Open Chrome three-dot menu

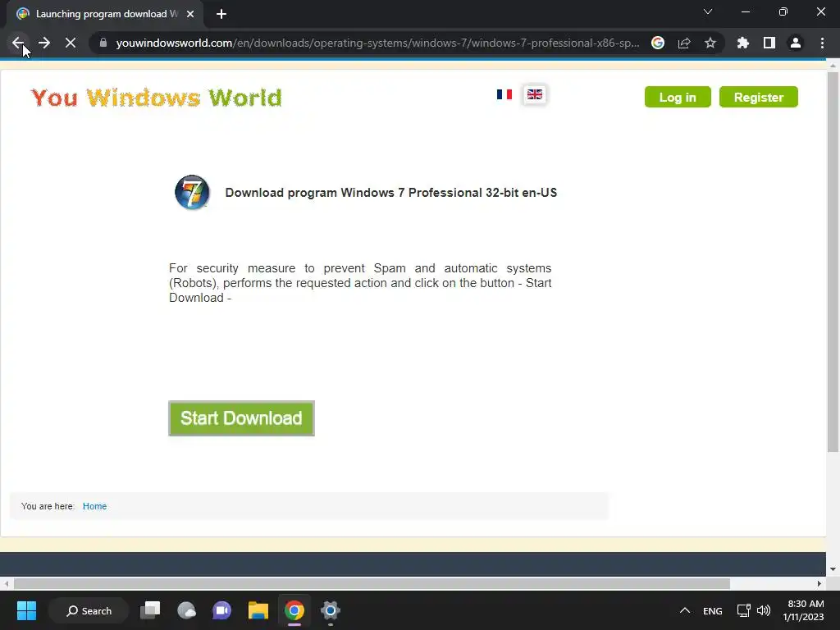(822, 43)
